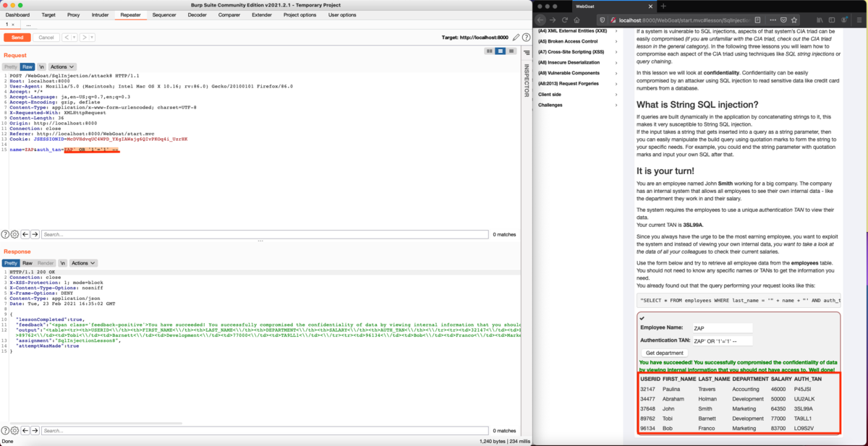Go to next match in response search
868x446 pixels.
tap(35, 431)
